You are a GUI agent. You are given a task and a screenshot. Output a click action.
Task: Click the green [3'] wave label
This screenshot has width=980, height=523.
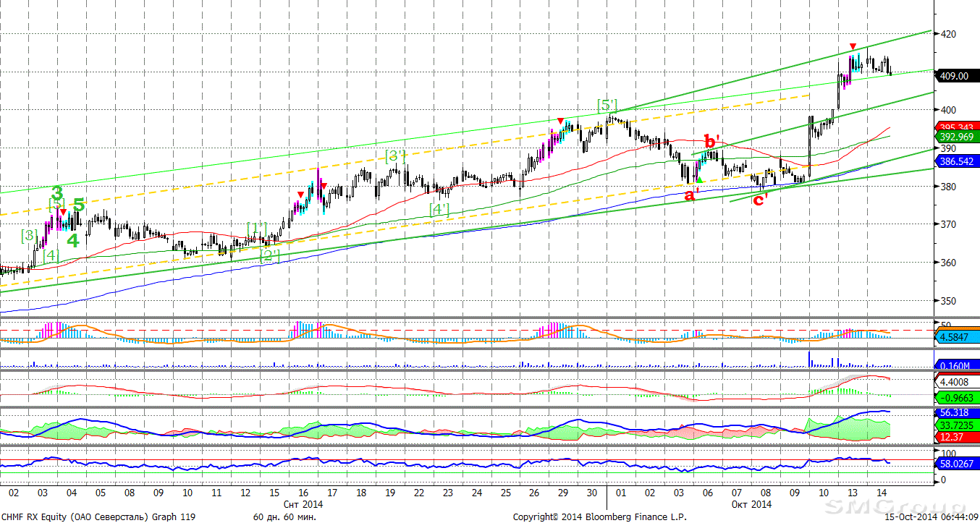click(395, 156)
